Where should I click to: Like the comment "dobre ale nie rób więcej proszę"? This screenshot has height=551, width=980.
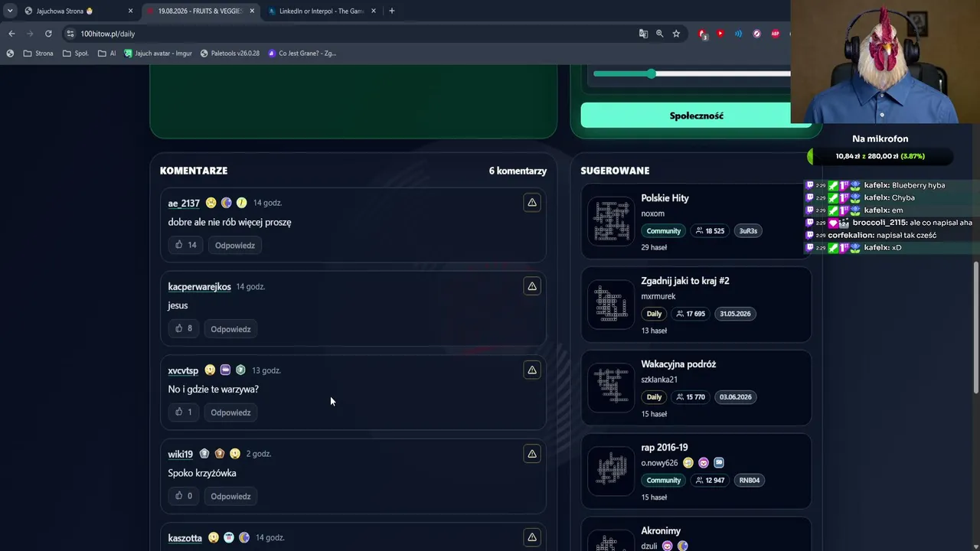pyautogui.click(x=185, y=245)
